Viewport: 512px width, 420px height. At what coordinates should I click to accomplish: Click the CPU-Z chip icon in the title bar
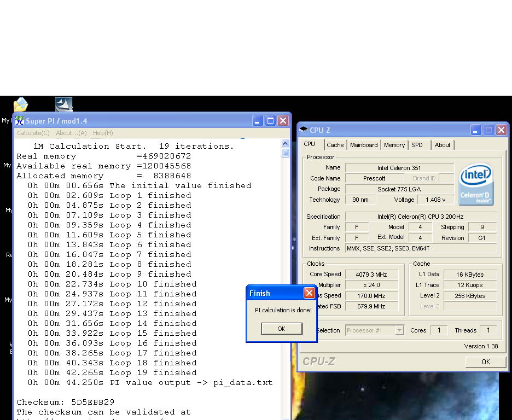[x=304, y=130]
